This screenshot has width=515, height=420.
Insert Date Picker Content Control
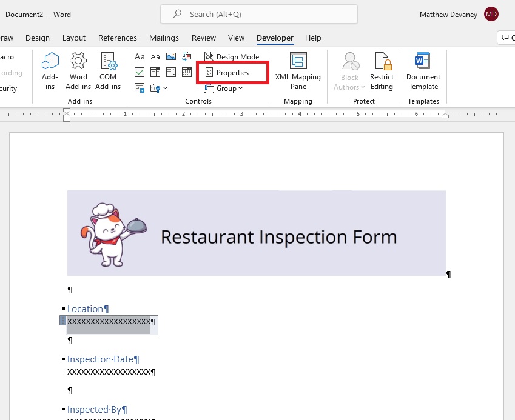point(187,72)
